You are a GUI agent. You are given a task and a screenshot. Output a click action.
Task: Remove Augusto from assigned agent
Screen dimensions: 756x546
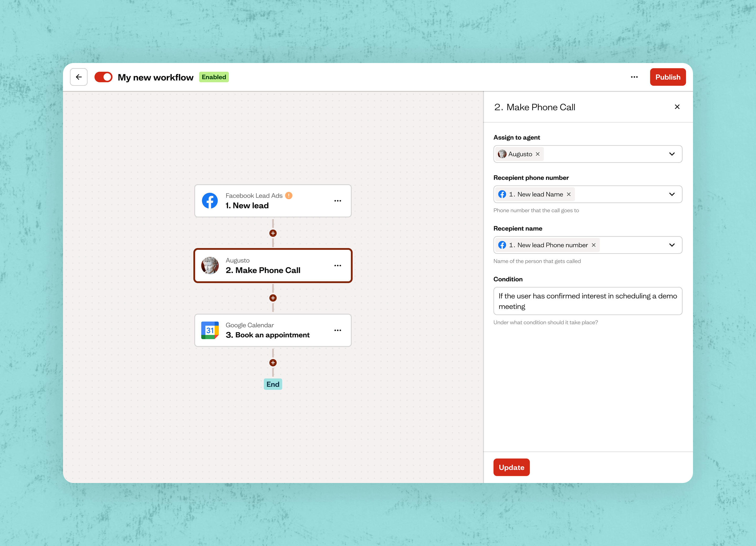click(537, 154)
